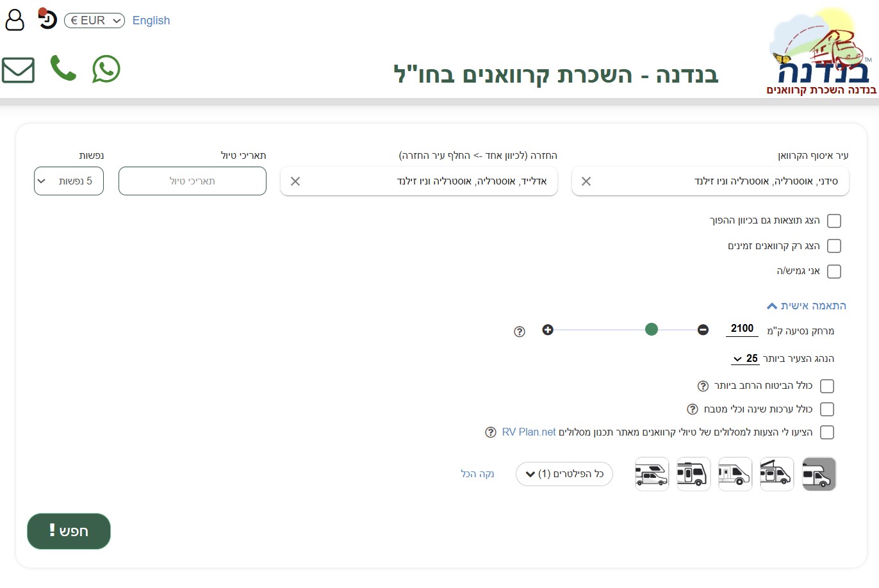Screen dimensions: 879x588
Task: Check the 'אני גמיש/ה' flexible option
Action: click(834, 272)
